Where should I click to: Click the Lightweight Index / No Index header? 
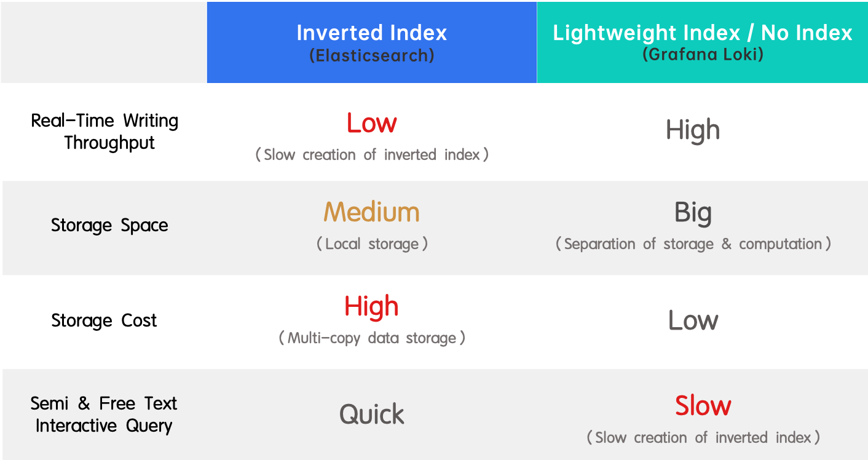(702, 33)
